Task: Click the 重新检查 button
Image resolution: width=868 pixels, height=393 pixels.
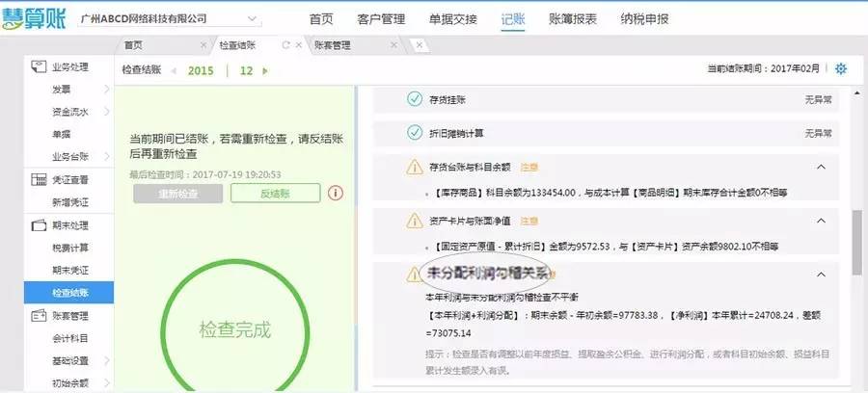Action: 177,194
